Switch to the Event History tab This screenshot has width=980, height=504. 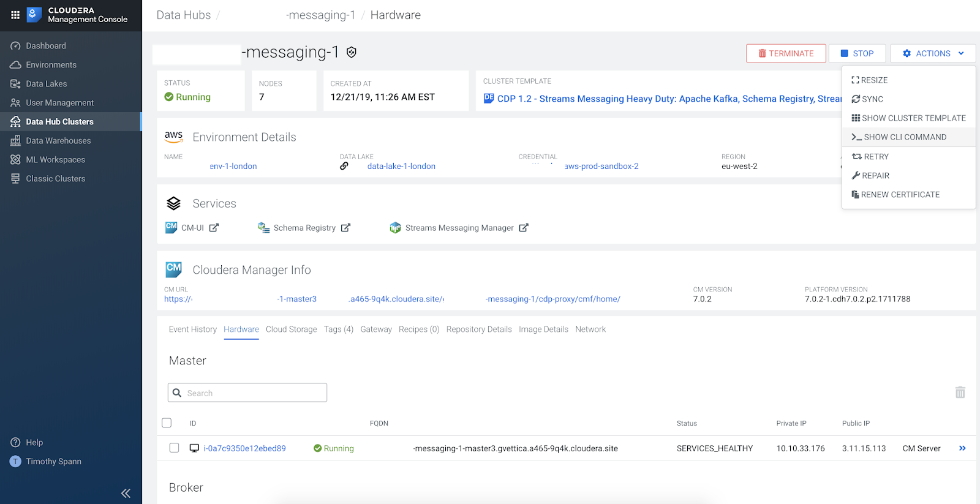pos(193,329)
